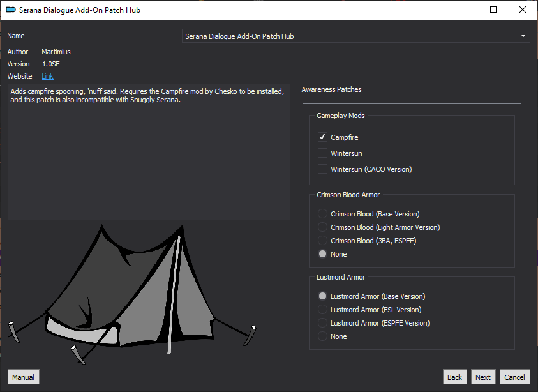This screenshot has height=392, width=538.
Task: Select Crimson Blood (Base Version) radio button
Action: 322,213
